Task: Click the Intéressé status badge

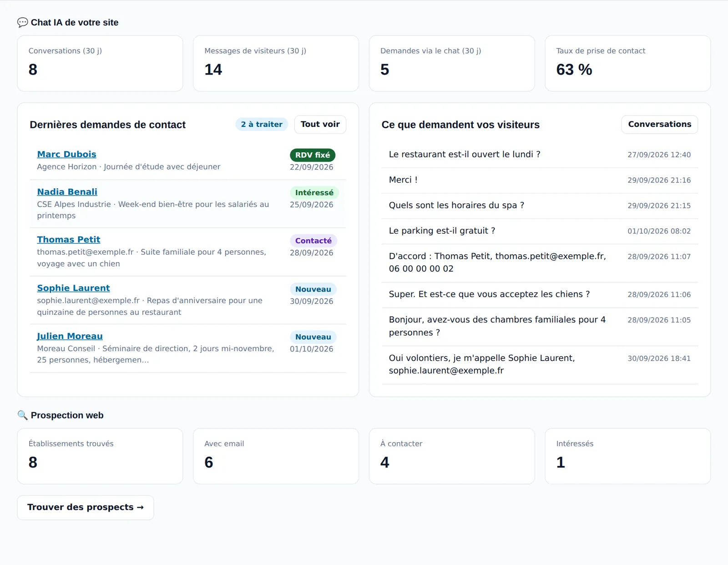Action: coord(314,193)
